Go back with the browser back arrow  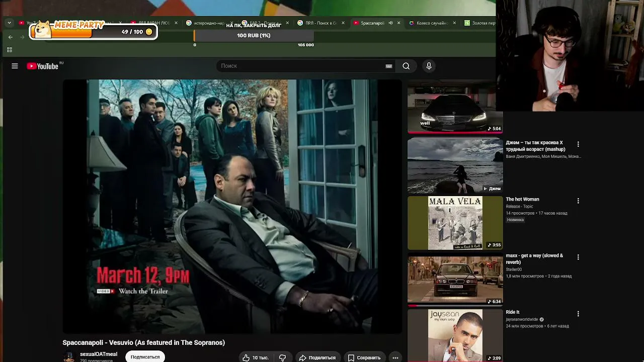pyautogui.click(x=10, y=37)
